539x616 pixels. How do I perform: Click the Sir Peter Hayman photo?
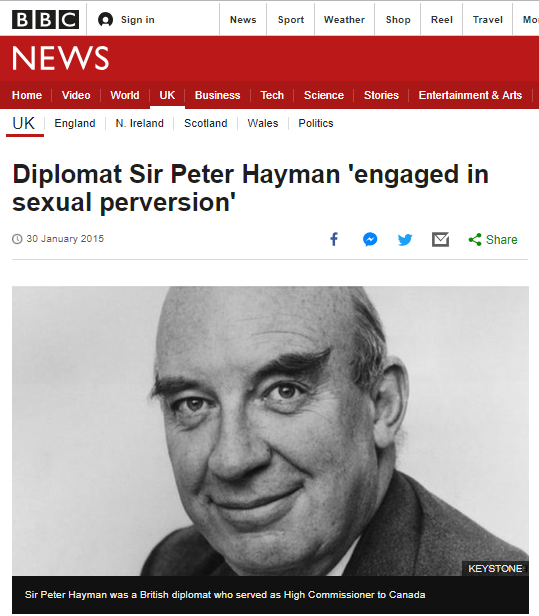pyautogui.click(x=270, y=431)
